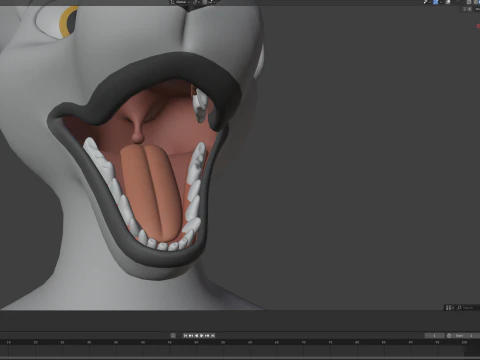Set timeline to frame 100 marker
Image resolution: width=480 pixels, height=360 pixels.
(464, 342)
